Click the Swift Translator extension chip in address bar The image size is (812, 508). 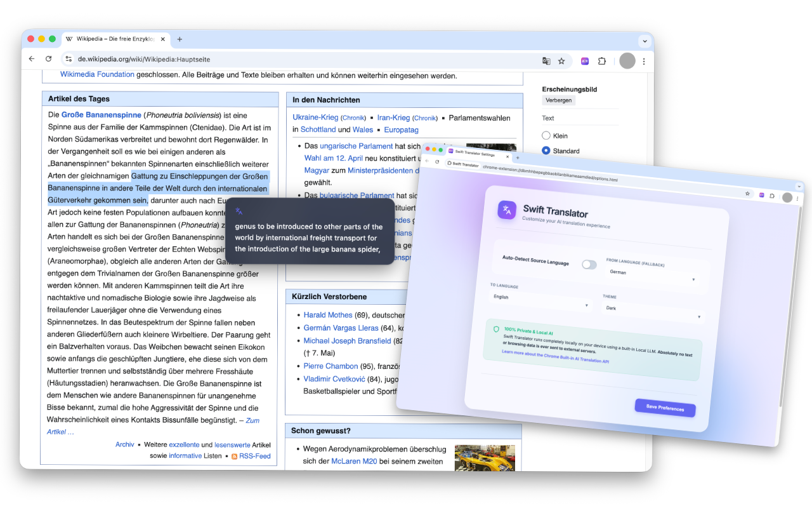click(x=462, y=164)
